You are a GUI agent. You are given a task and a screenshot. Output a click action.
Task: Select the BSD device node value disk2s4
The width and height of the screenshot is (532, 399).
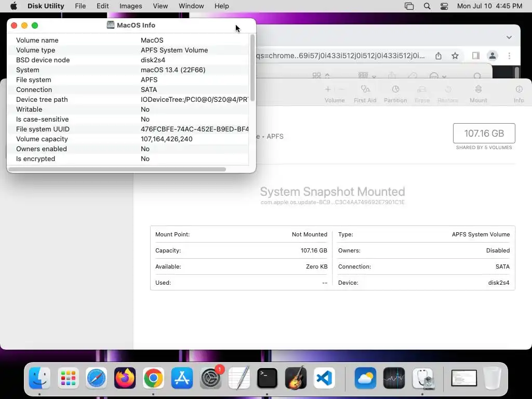pyautogui.click(x=153, y=60)
